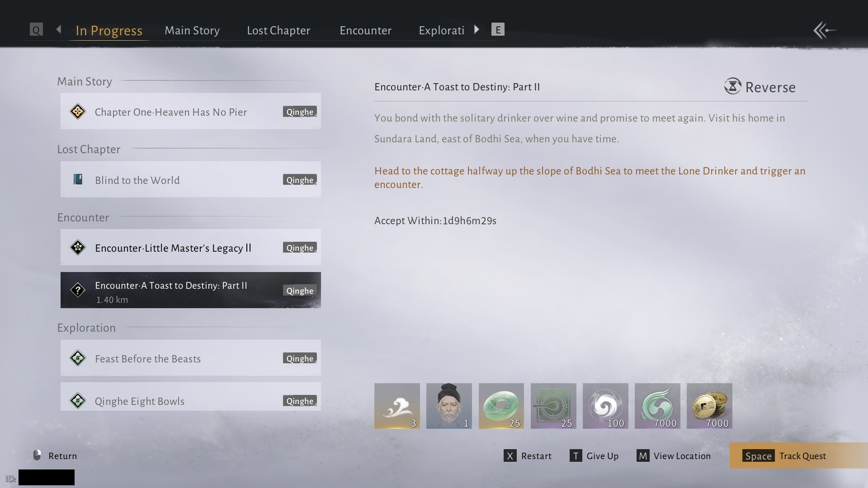
Task: Open the Lost Chapter tab
Action: point(278,30)
